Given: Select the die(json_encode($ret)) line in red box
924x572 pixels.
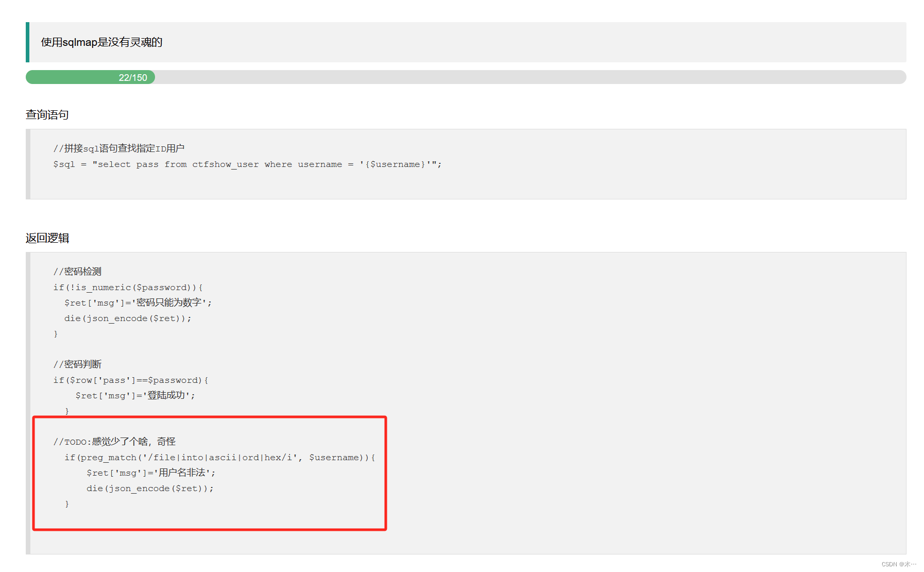Looking at the screenshot, I should pos(149,488).
